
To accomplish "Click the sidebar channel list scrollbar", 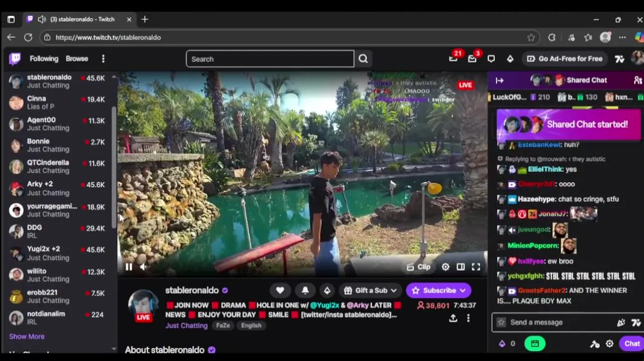I will (114, 168).
